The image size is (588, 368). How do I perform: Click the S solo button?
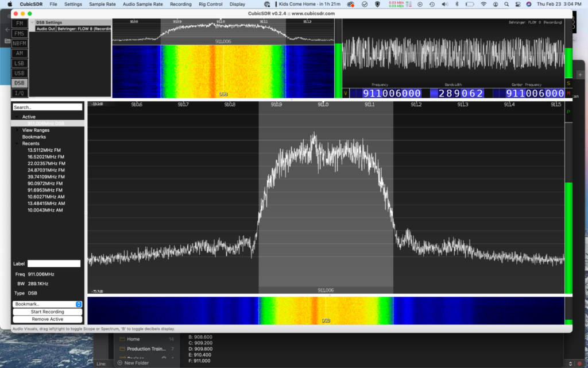568,83
